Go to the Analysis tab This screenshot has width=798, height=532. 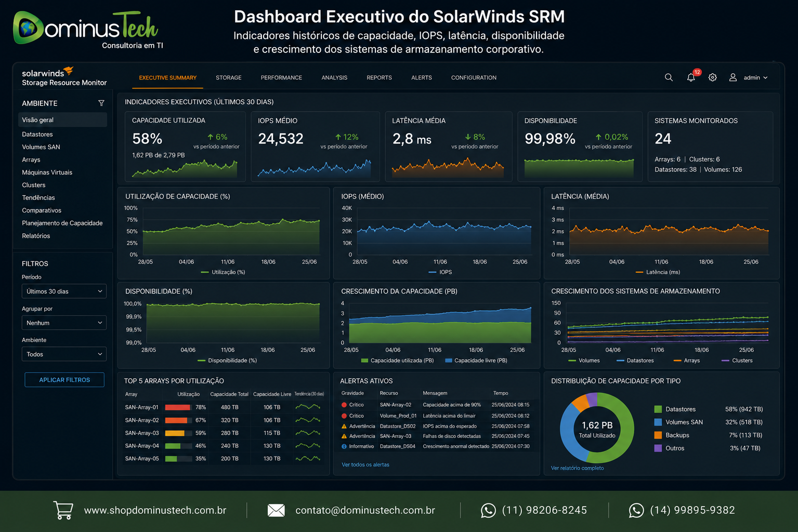tap(334, 78)
